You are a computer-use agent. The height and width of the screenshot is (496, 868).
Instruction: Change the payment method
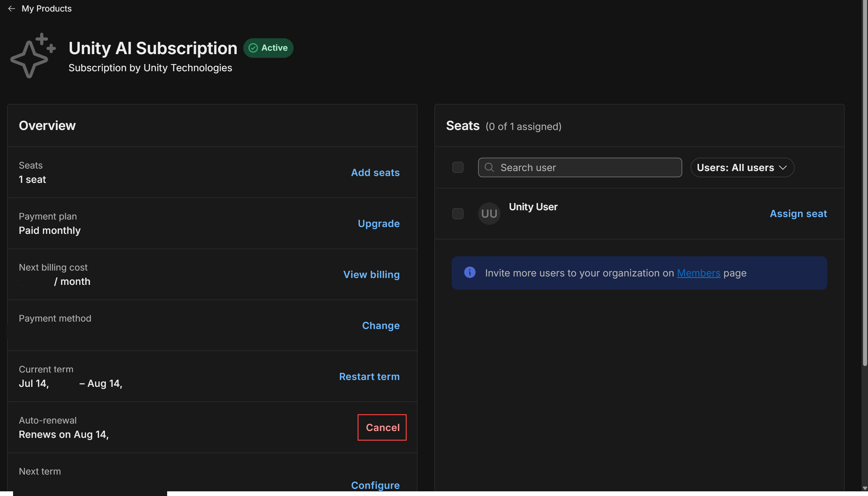click(381, 326)
